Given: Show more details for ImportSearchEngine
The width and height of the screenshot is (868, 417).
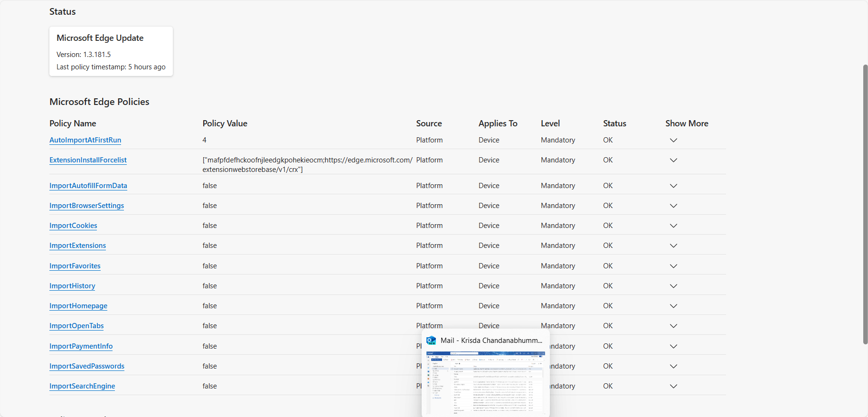Looking at the screenshot, I should (x=673, y=386).
